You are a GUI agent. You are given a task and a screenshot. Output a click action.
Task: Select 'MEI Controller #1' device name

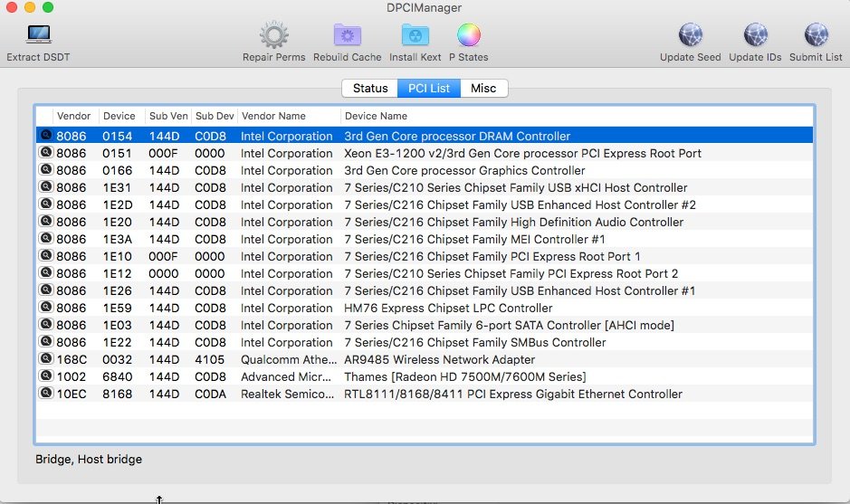pyautogui.click(x=474, y=240)
